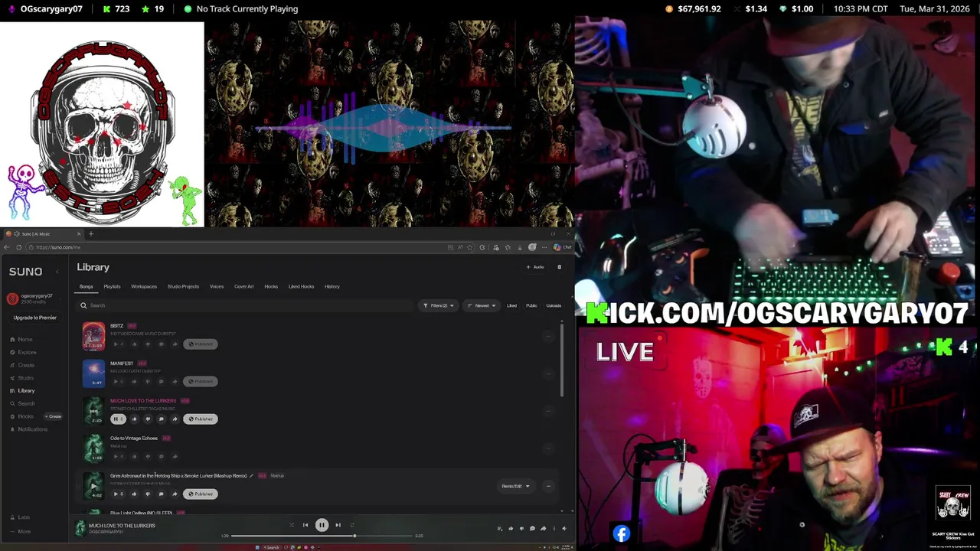Skip to previous track in player
The image size is (980, 551).
tap(305, 525)
